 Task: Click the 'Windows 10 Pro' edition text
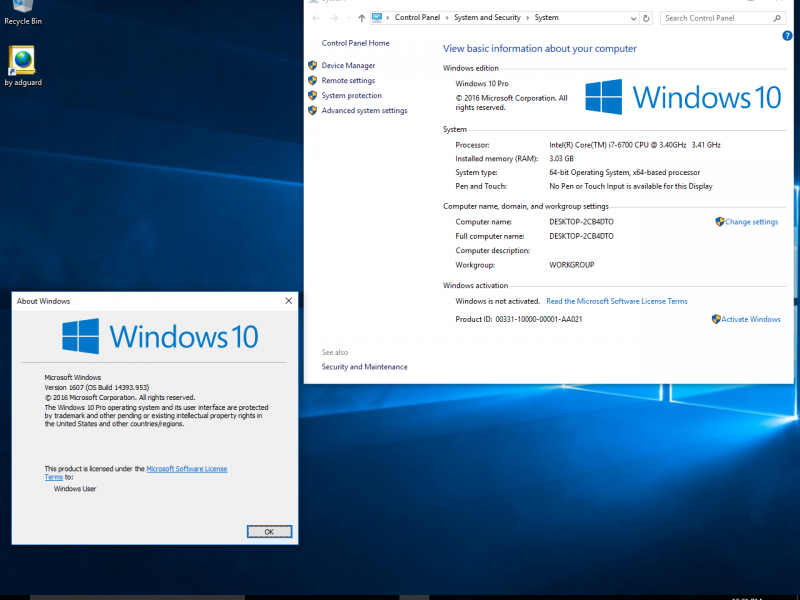(482, 83)
